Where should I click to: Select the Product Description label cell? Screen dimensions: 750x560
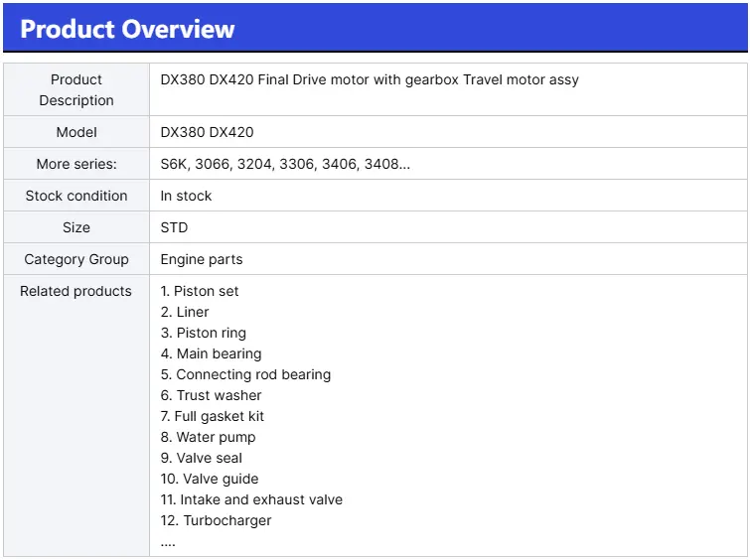coord(76,90)
